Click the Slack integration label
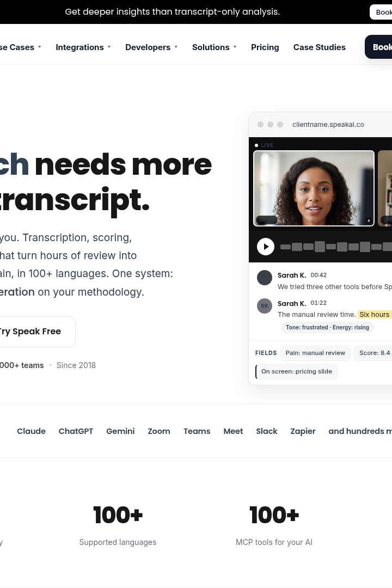Screen dimensions: 392x588 click(x=267, y=431)
